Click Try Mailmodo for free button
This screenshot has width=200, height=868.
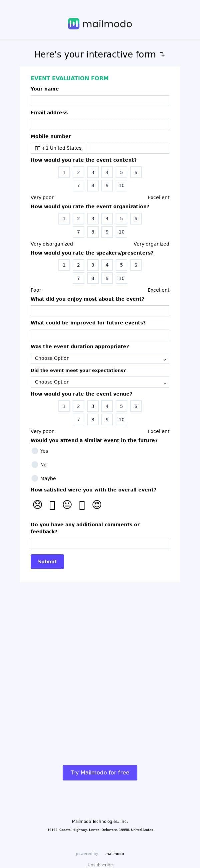(x=100, y=773)
